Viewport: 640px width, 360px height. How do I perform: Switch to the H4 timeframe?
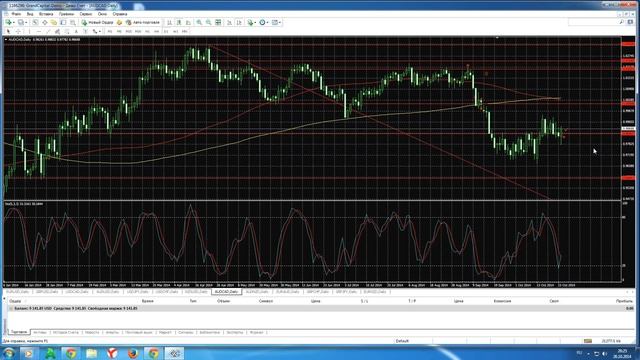[157, 31]
